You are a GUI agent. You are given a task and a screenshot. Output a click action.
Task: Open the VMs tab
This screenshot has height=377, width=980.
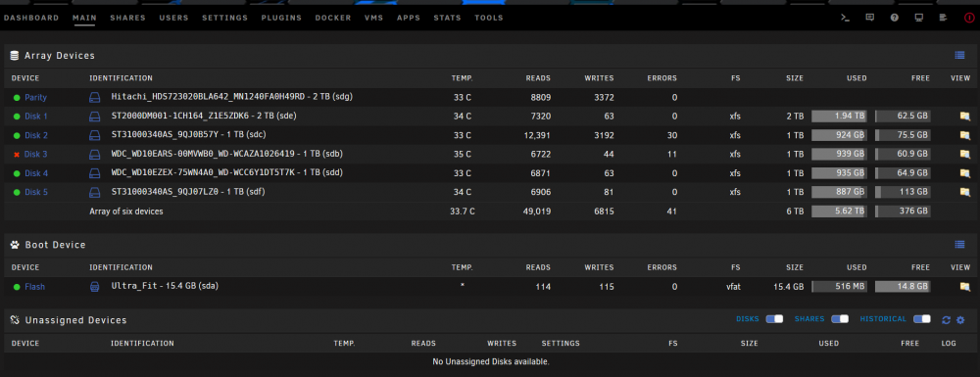click(373, 18)
